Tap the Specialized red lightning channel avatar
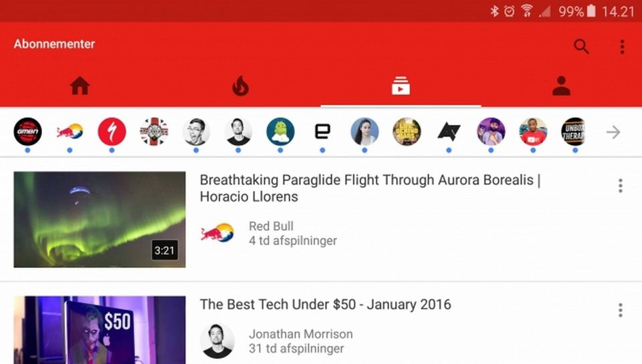 (112, 132)
